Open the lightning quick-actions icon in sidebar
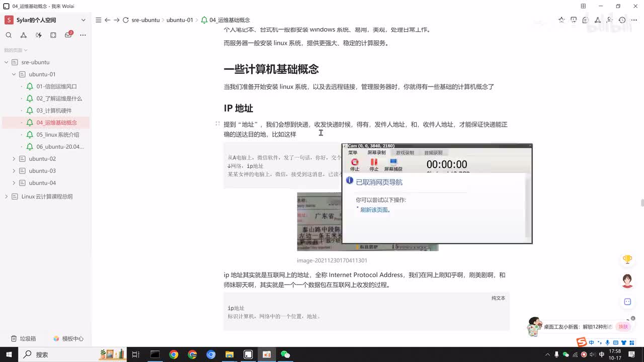Screen dimensions: 644x362 point(38,35)
